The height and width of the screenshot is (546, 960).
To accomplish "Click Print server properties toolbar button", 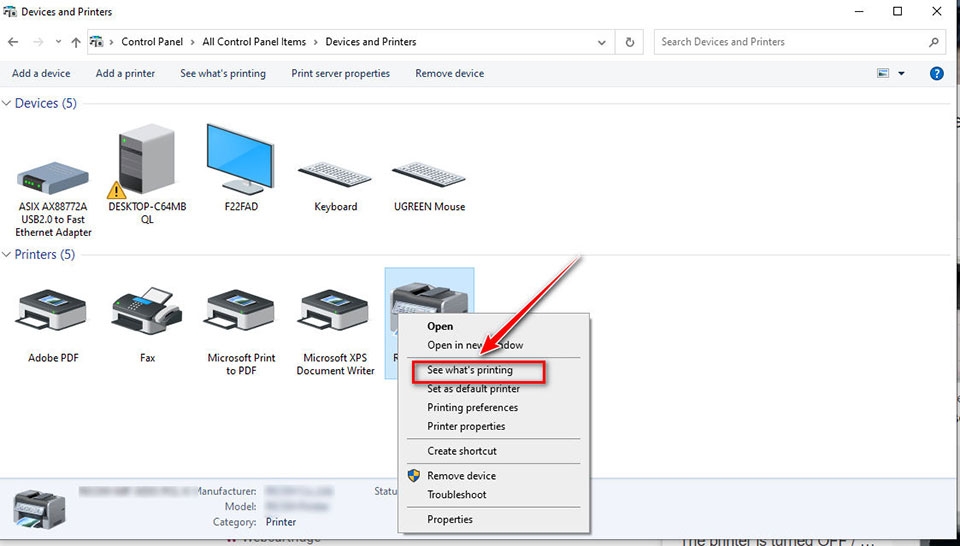I will point(340,73).
